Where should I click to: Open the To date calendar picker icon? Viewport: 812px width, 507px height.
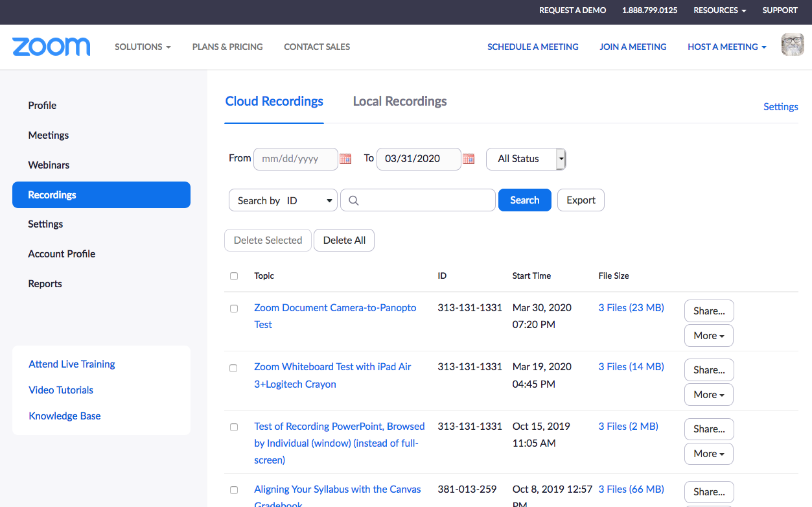469,159
